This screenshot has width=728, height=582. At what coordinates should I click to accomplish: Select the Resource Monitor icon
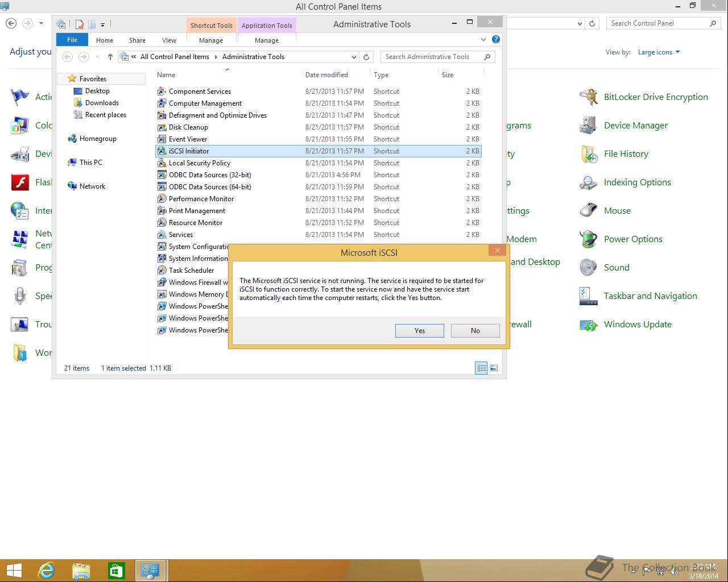pos(162,223)
